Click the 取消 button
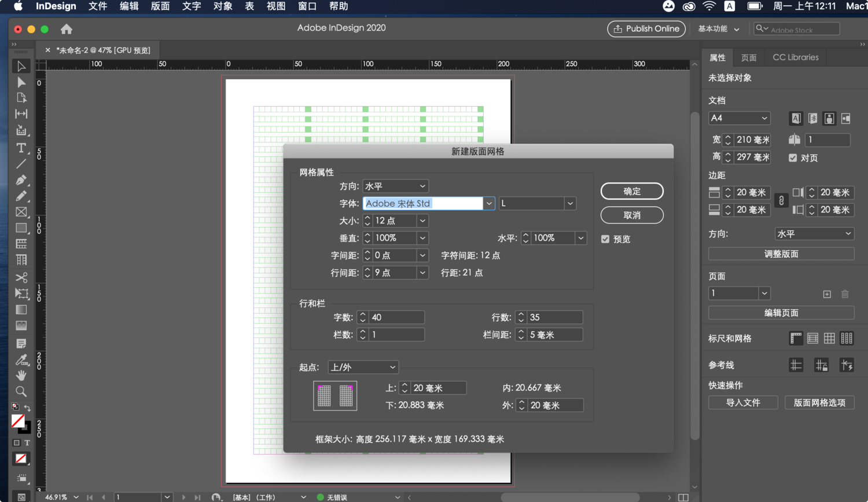 pos(632,215)
